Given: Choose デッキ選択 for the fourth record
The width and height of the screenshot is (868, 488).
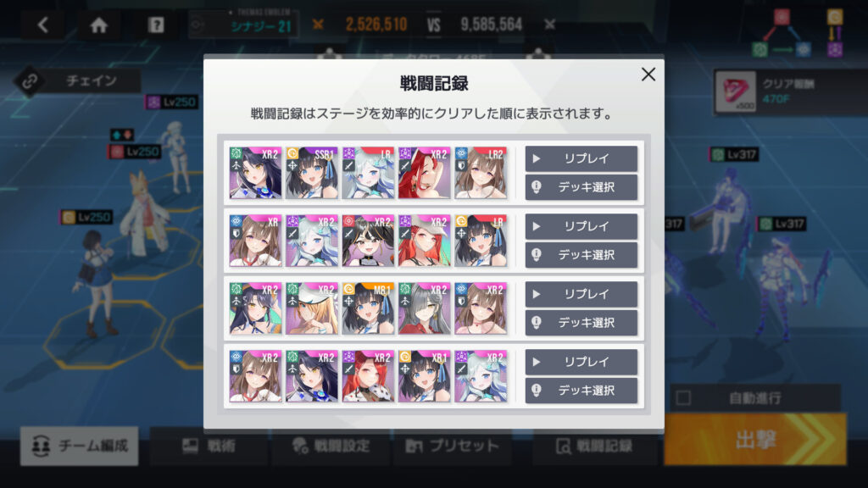Looking at the screenshot, I should pyautogui.click(x=581, y=391).
